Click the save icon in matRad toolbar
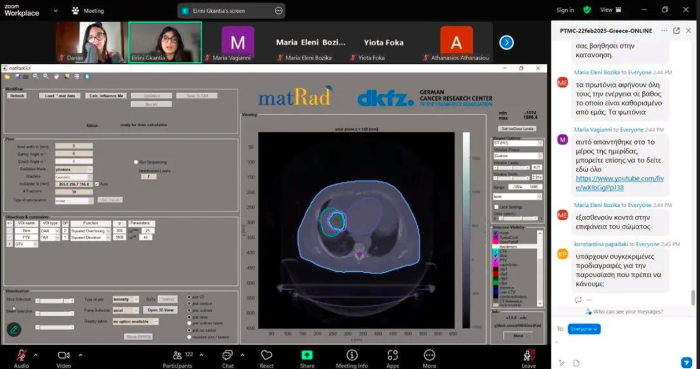 (x=17, y=77)
